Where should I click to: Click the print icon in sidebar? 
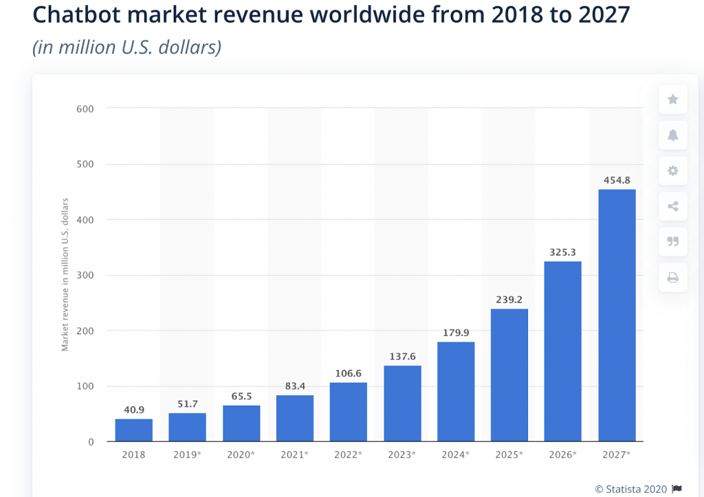pyautogui.click(x=673, y=278)
